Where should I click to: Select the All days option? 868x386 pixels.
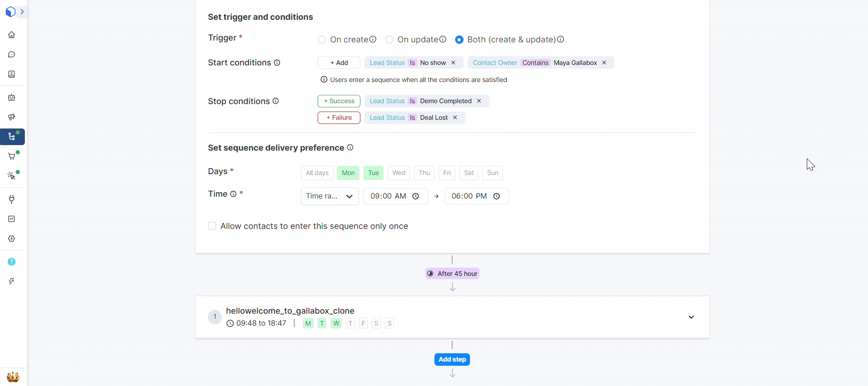tap(317, 173)
